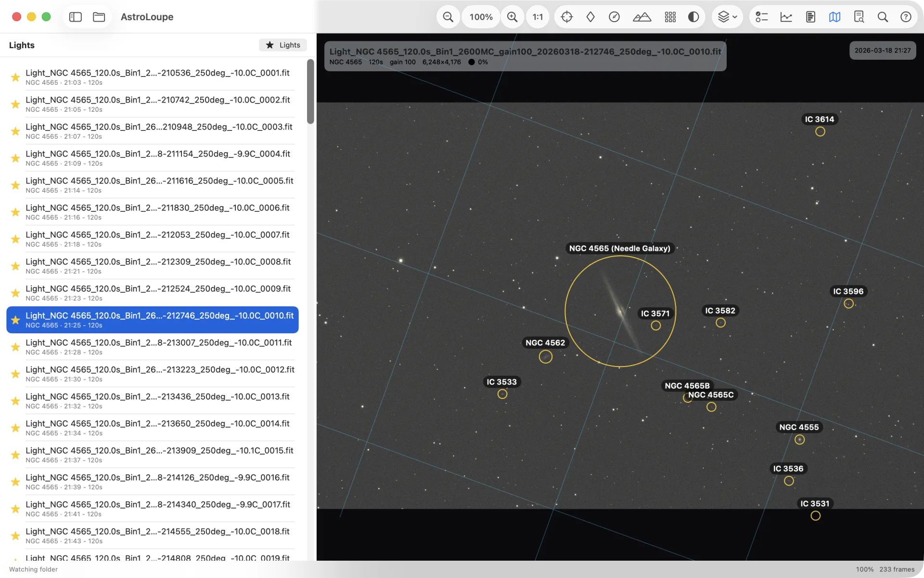Select frame 0001.fit in the list
The height and width of the screenshot is (578, 924).
click(x=152, y=77)
